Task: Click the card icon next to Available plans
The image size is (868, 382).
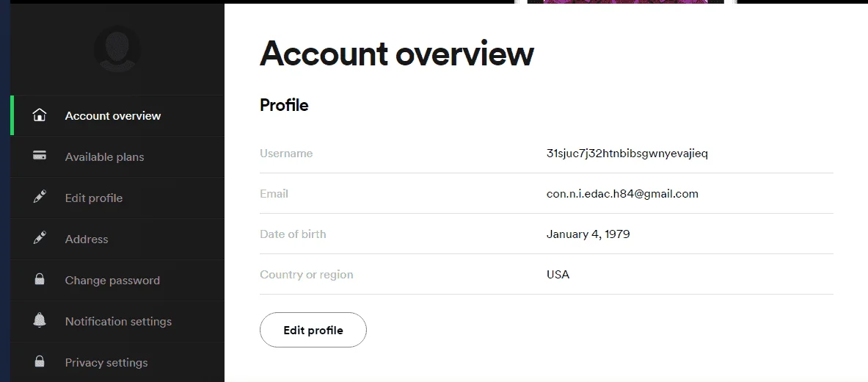Action: coord(40,156)
